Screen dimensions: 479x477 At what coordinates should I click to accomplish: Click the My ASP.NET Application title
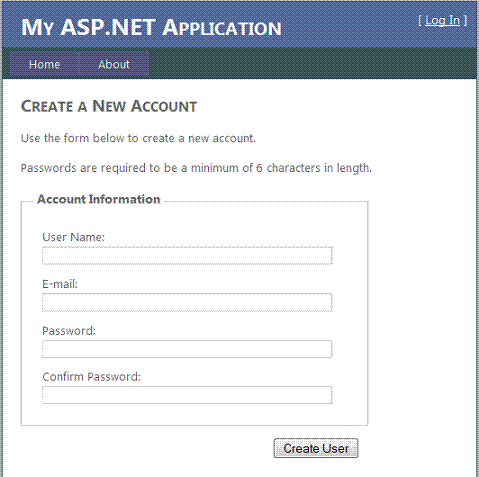pos(151,28)
